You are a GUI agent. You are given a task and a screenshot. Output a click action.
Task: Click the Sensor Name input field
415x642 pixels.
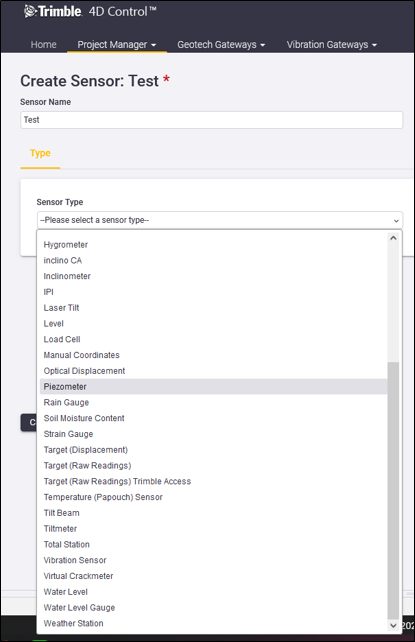pyautogui.click(x=212, y=120)
